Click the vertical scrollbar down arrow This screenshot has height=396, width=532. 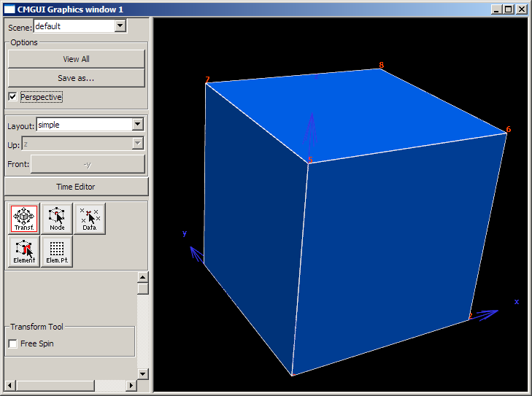(142, 374)
